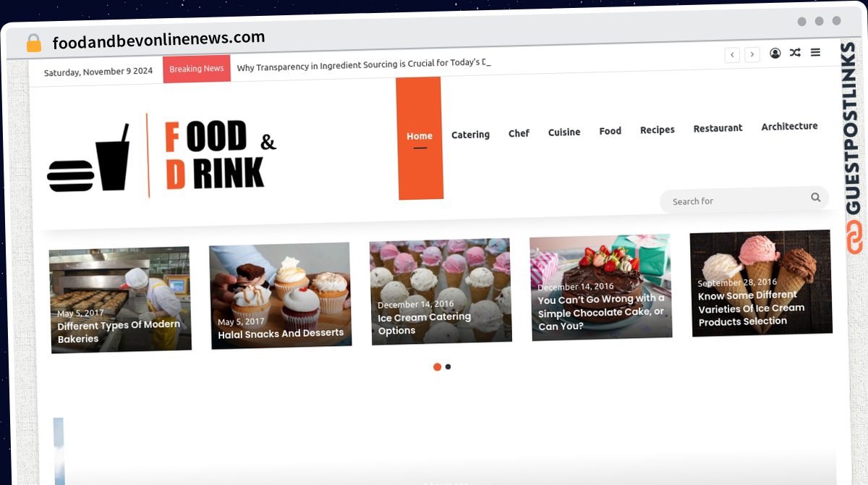Open Simple Chocolate Cake article
The image size is (868, 485).
coord(601,313)
